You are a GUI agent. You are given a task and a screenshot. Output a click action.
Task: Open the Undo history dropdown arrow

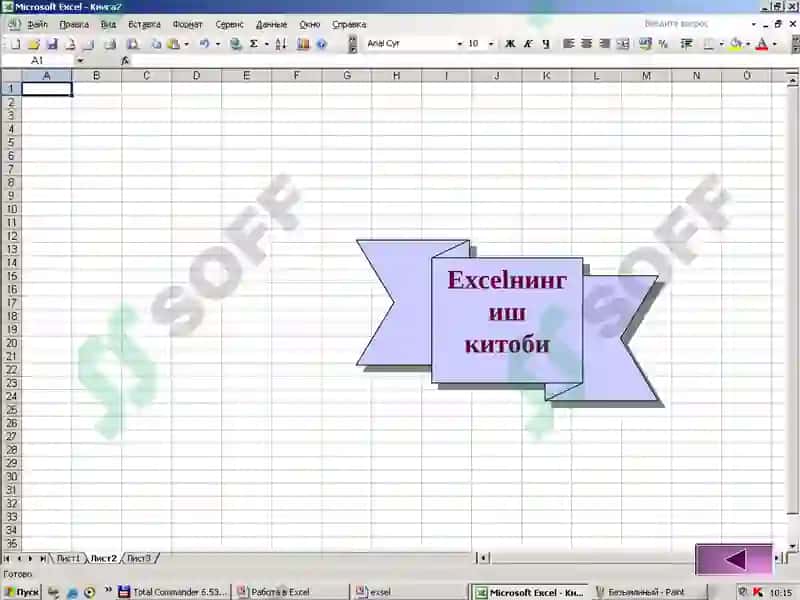218,44
